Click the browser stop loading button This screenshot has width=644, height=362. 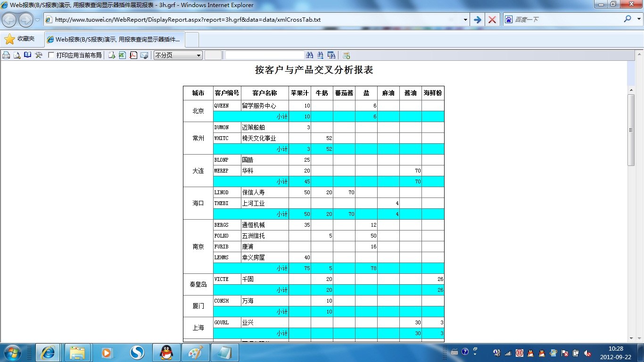[x=492, y=20]
